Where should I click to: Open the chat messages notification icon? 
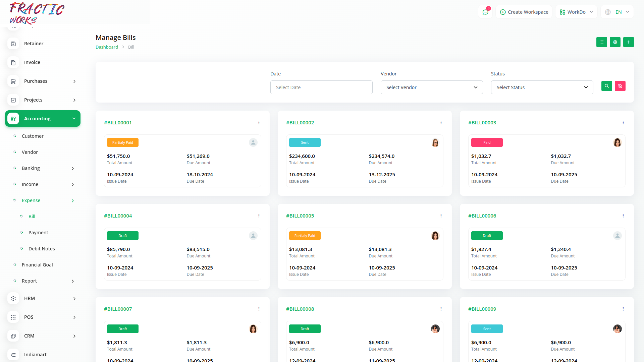485,12
